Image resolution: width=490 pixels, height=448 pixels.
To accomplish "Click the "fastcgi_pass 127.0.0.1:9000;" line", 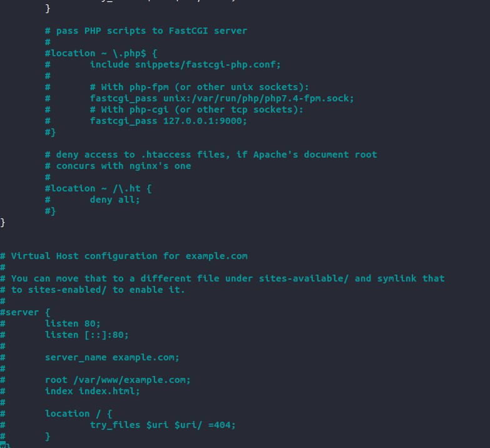I will click(x=168, y=121).
